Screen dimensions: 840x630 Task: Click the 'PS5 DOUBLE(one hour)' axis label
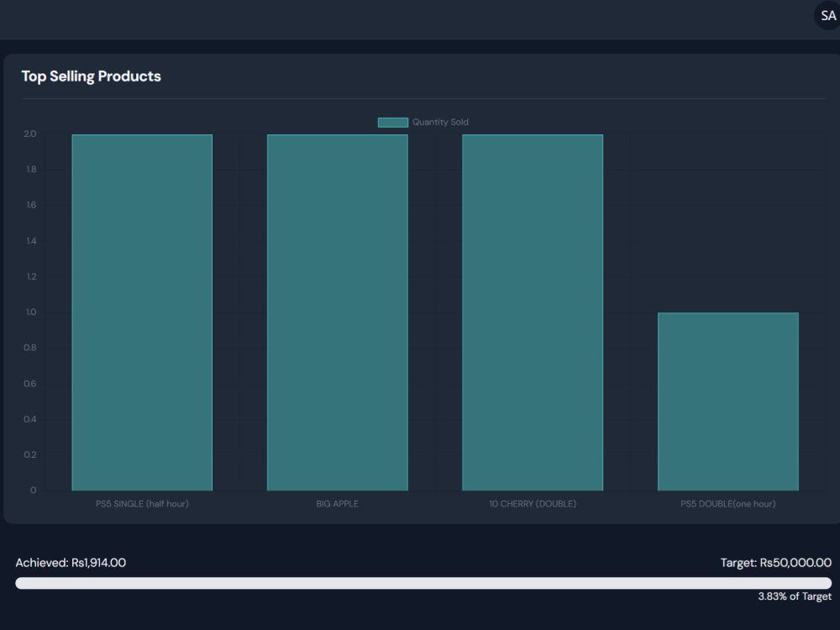point(728,503)
